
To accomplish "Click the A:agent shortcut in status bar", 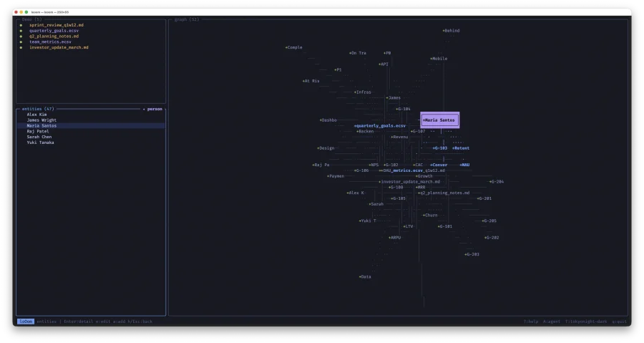I will tap(552, 322).
